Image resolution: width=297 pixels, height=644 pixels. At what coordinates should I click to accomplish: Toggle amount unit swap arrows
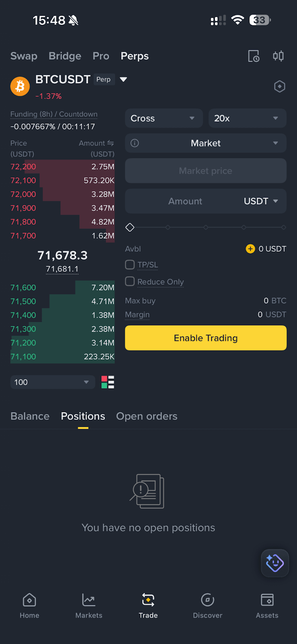(111, 143)
